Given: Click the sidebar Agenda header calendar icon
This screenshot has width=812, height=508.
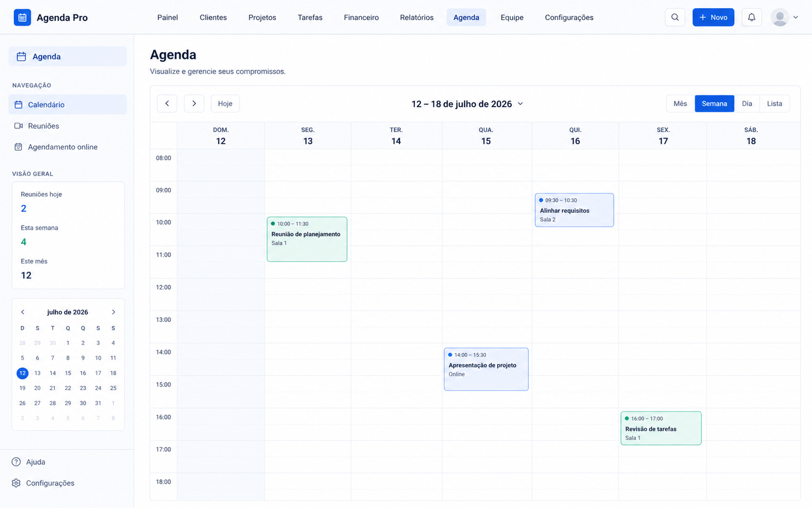Looking at the screenshot, I should [x=21, y=56].
